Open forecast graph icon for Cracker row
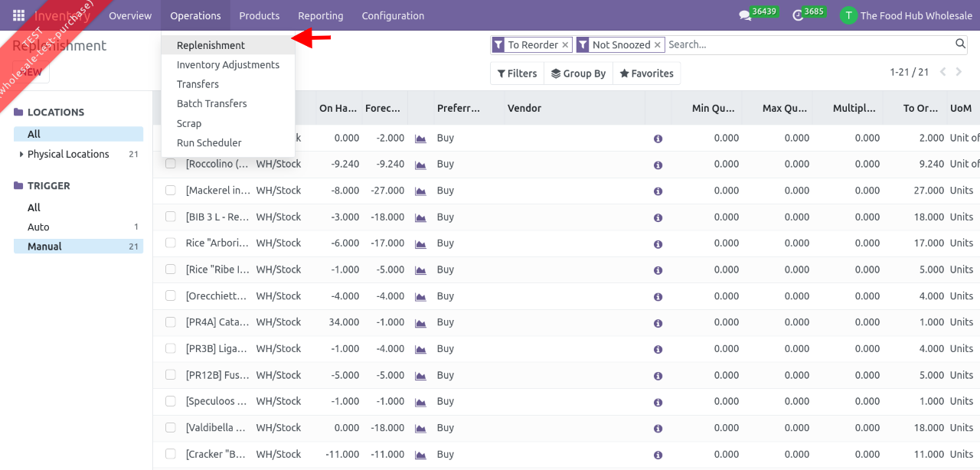 420,455
